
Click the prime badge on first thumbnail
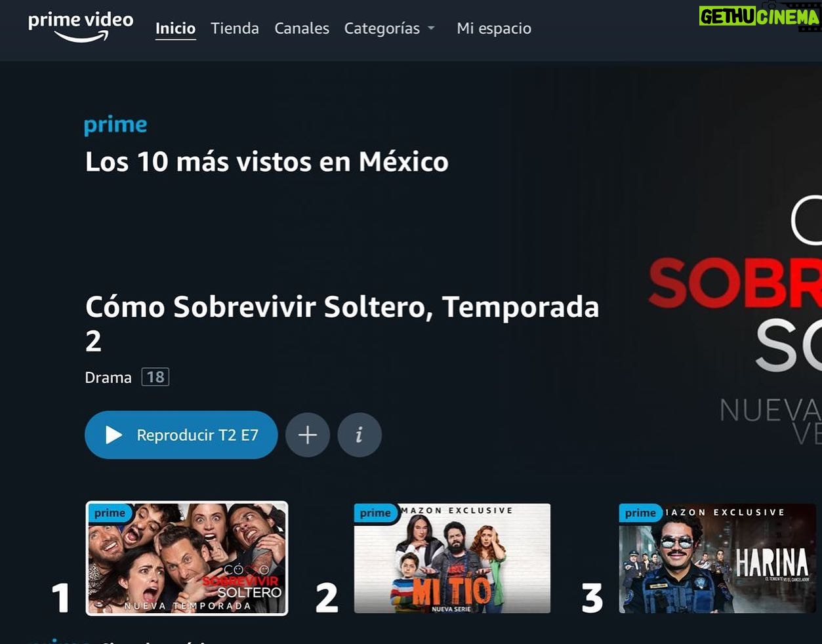110,513
